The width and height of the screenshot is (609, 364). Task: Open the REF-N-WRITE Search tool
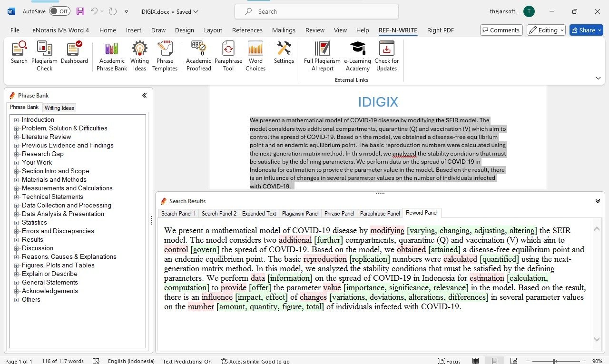pos(19,52)
